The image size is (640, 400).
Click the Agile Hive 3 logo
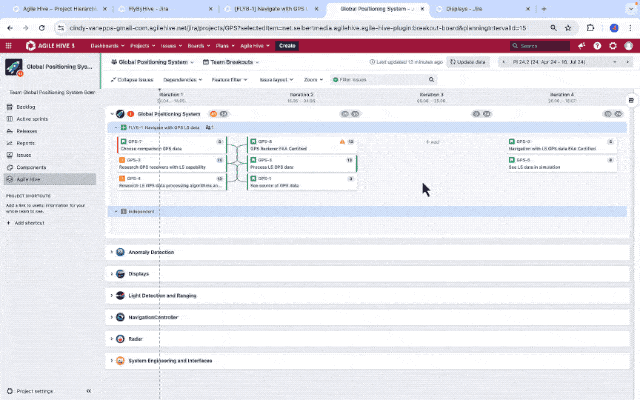pyautogui.click(x=50, y=46)
